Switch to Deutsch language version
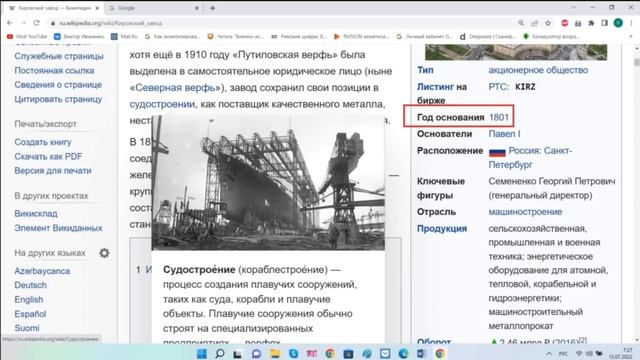The width and height of the screenshot is (640, 360). pyautogui.click(x=31, y=285)
